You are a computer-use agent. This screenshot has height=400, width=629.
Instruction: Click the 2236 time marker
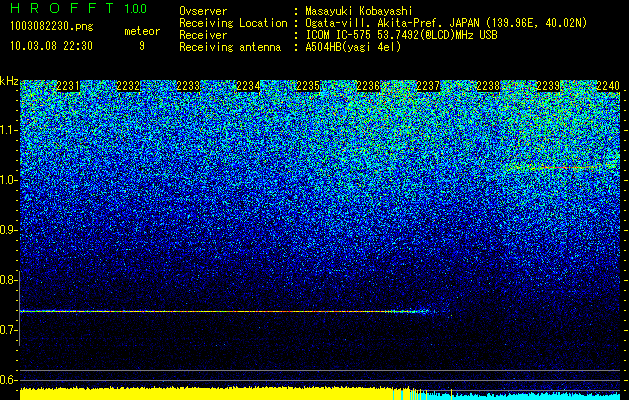coord(368,85)
